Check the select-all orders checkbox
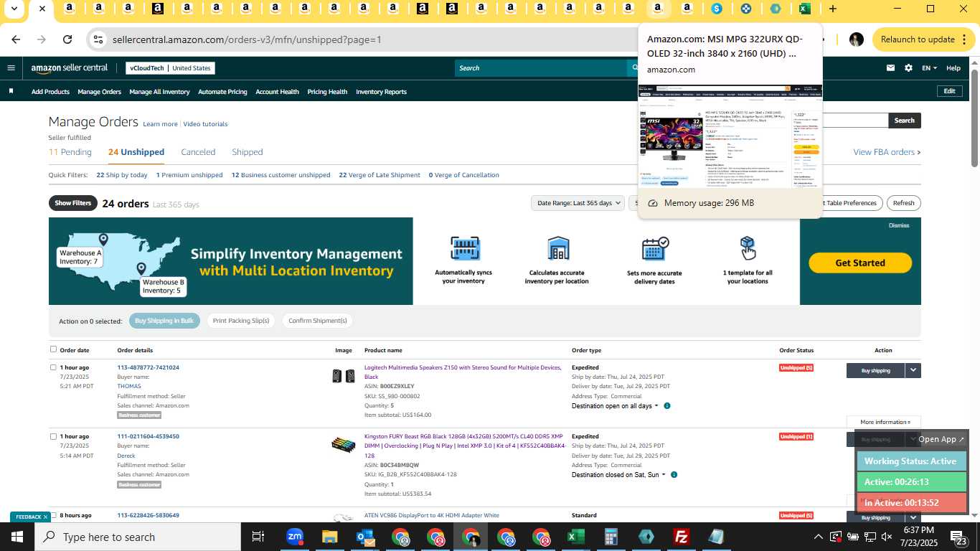The height and width of the screenshot is (551, 980). point(53,349)
